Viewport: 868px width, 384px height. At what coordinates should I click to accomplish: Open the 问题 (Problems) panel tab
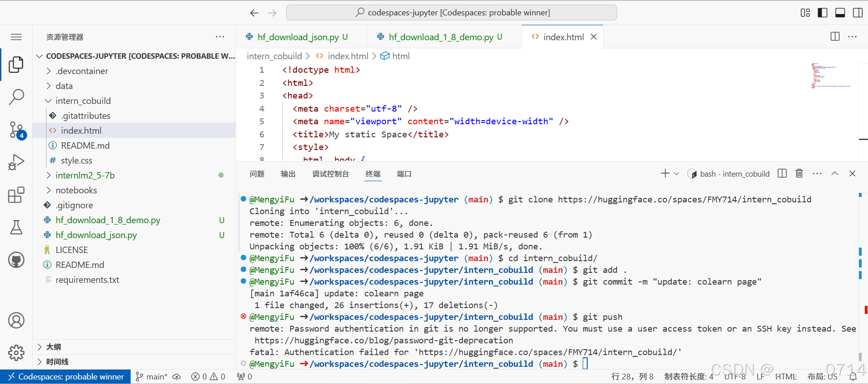pos(257,174)
